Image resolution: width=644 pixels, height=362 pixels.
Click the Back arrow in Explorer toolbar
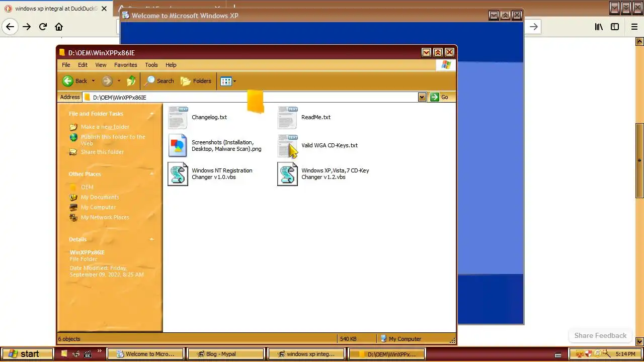(x=68, y=81)
